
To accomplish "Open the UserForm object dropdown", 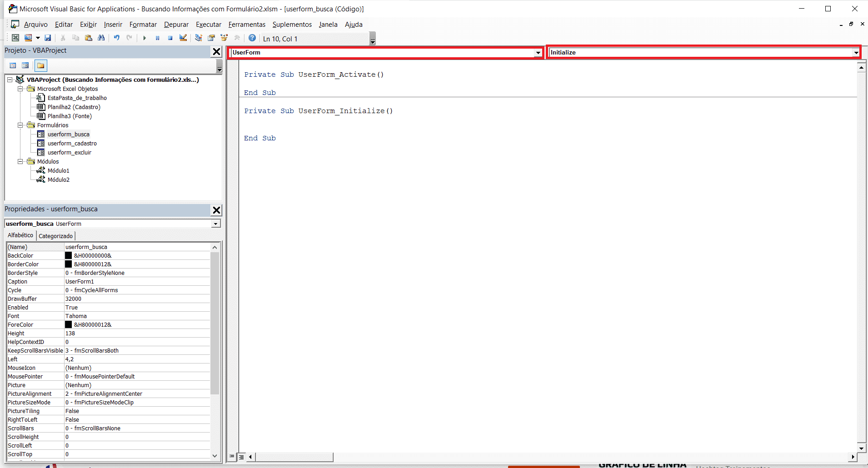I will click(x=538, y=53).
